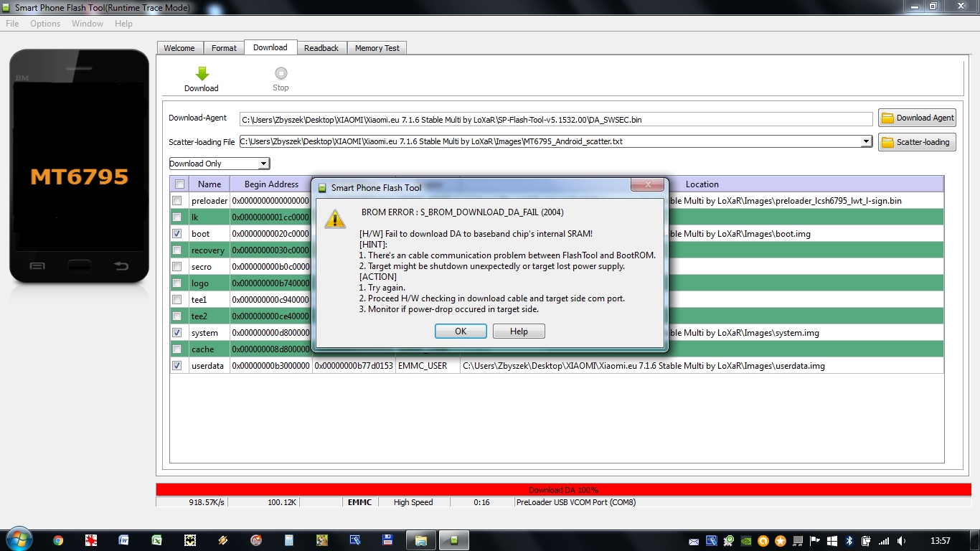Expand the Download Only mode dropdown

pos(264,164)
